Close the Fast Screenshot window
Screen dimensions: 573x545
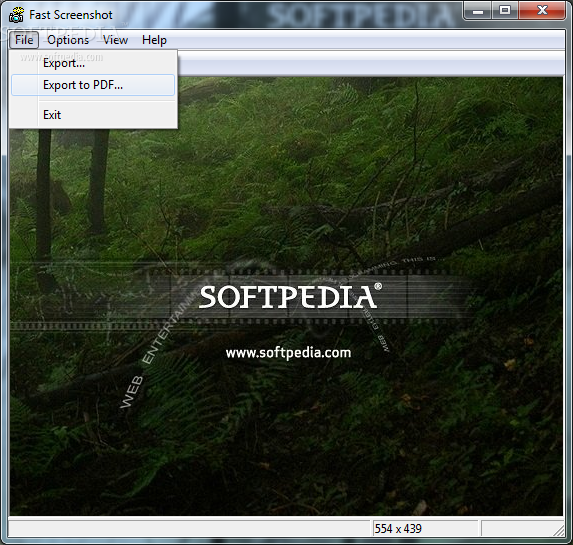[542, 10]
